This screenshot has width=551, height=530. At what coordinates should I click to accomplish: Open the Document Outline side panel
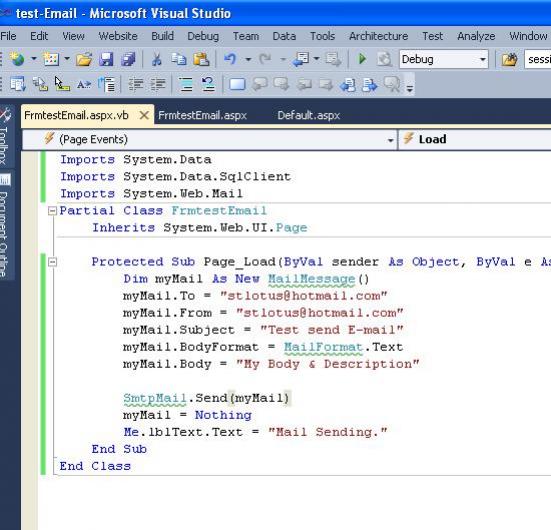click(x=5, y=225)
